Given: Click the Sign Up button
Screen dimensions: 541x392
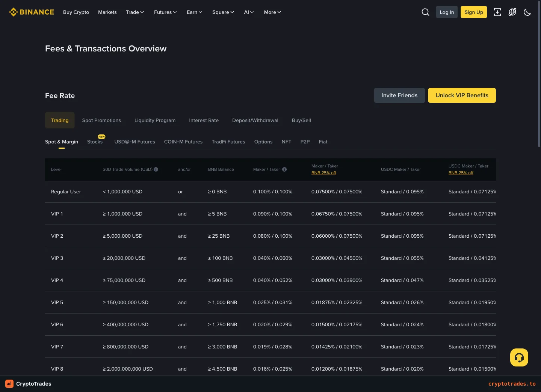Looking at the screenshot, I should [474, 12].
